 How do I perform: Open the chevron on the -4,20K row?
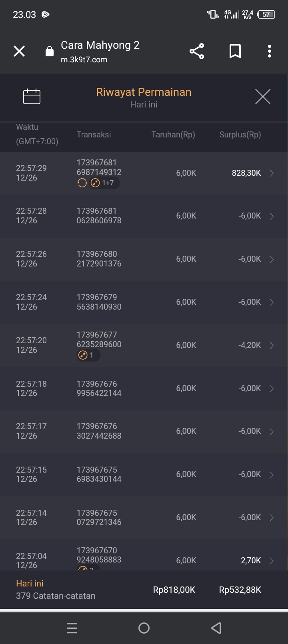272,346
